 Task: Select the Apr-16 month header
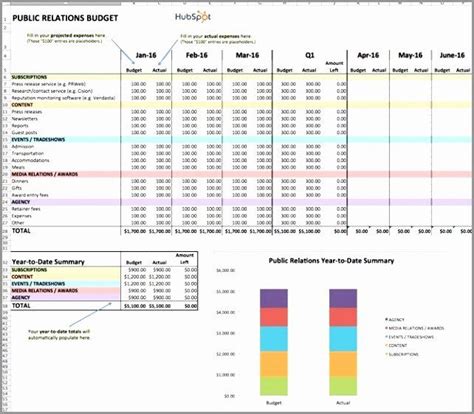tap(368, 55)
